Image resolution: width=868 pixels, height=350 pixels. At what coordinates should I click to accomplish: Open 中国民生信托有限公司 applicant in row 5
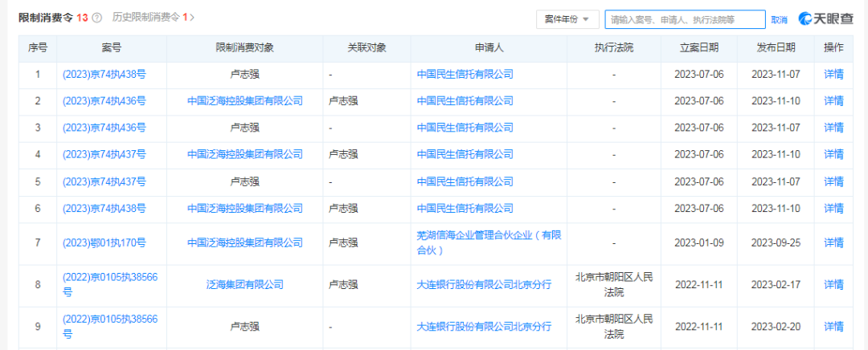click(x=465, y=181)
